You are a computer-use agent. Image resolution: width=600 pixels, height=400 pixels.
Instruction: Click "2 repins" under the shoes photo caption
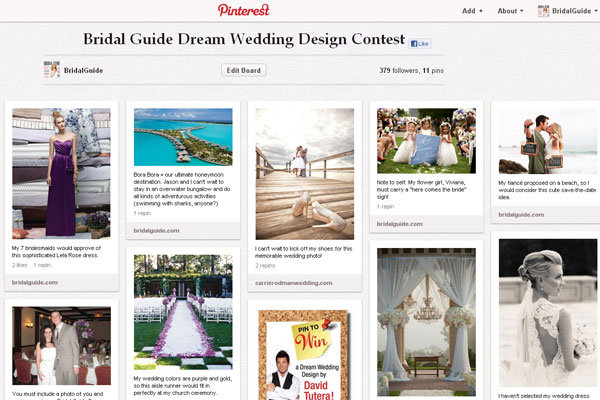(x=265, y=265)
